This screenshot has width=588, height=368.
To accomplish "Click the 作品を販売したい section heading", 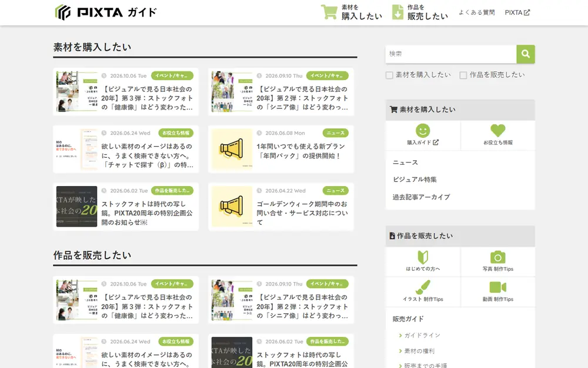I will click(x=92, y=256).
